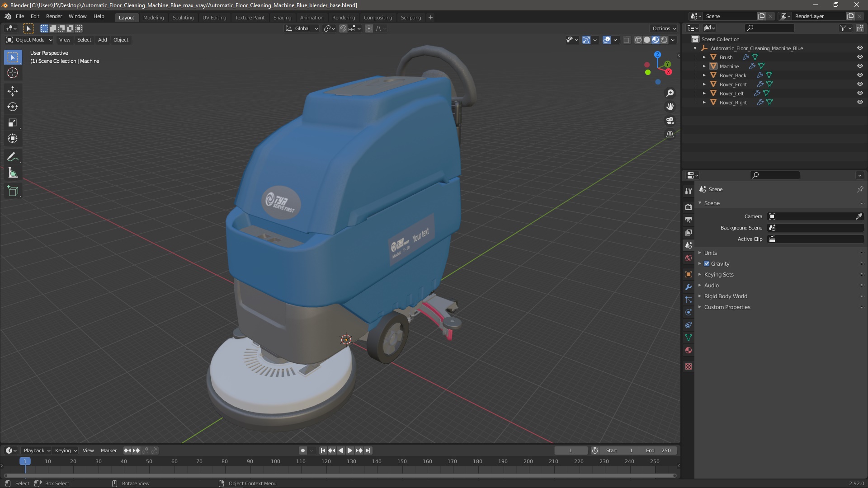Open the Texture properties checker tab
The image size is (868, 488).
click(689, 366)
